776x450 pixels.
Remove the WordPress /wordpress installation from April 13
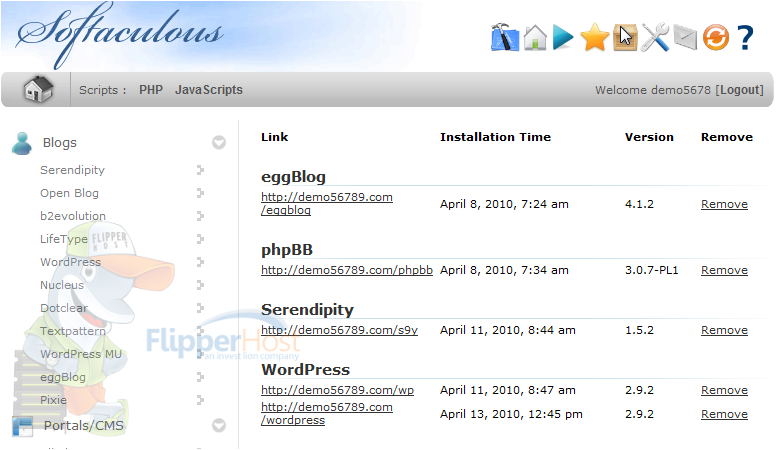pyautogui.click(x=724, y=414)
